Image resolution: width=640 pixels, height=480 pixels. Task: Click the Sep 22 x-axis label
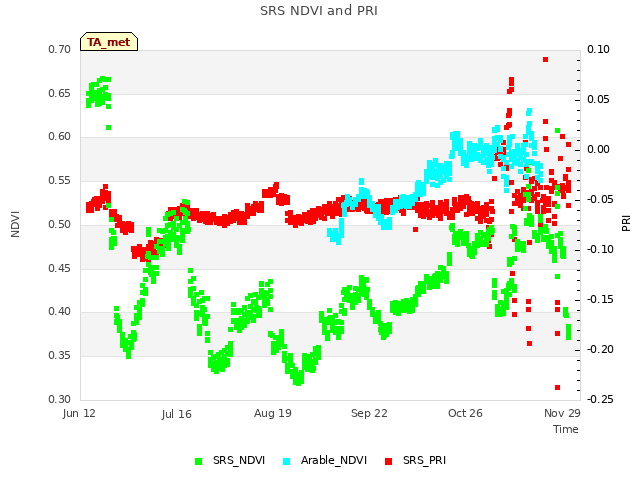pyautogui.click(x=369, y=413)
